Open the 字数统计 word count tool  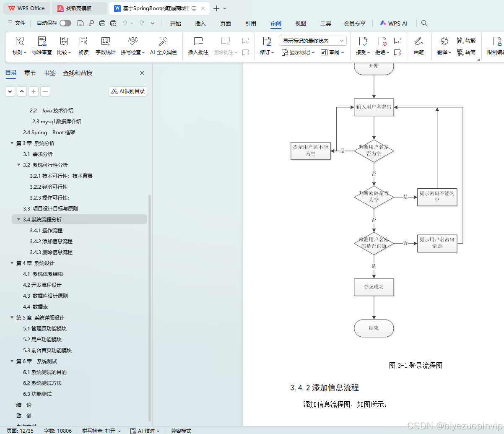pyautogui.click(x=106, y=45)
